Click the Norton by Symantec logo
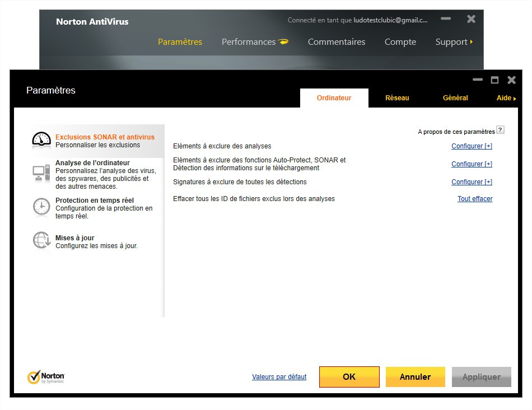 point(46,377)
